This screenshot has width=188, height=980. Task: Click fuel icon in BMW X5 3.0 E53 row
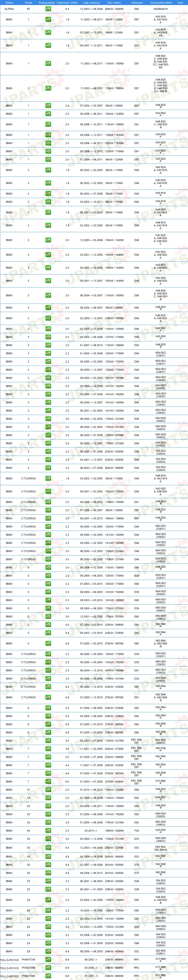[48, 839]
